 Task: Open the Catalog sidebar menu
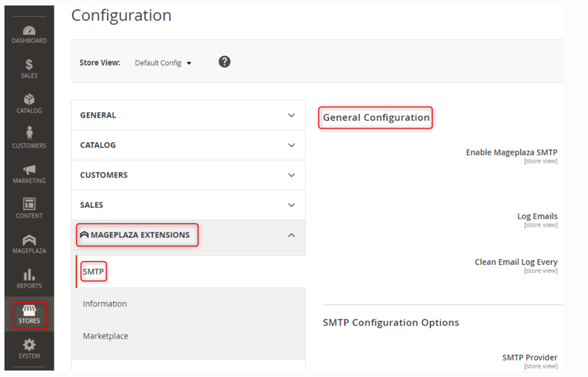point(29,103)
